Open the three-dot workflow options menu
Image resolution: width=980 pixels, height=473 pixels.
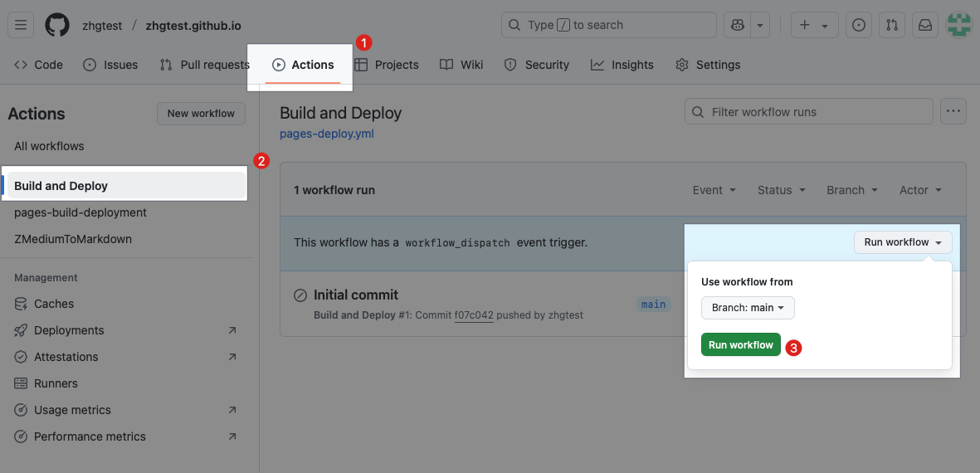953,111
